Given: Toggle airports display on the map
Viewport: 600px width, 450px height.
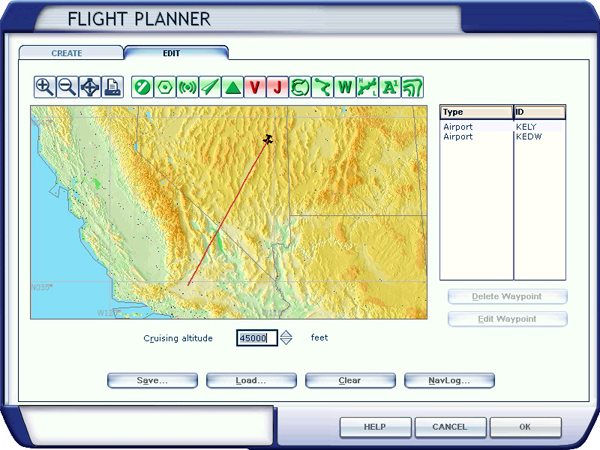Looking at the screenshot, I should pyautogui.click(x=142, y=87).
